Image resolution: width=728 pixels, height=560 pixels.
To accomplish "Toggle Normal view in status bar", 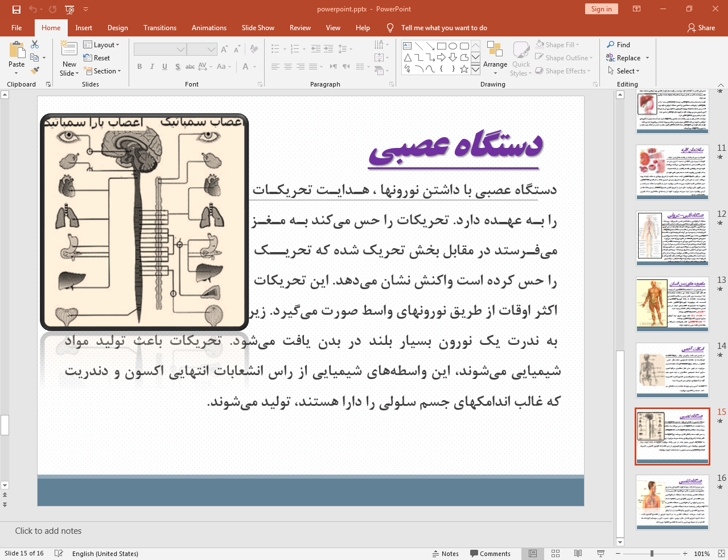I will click(x=533, y=553).
